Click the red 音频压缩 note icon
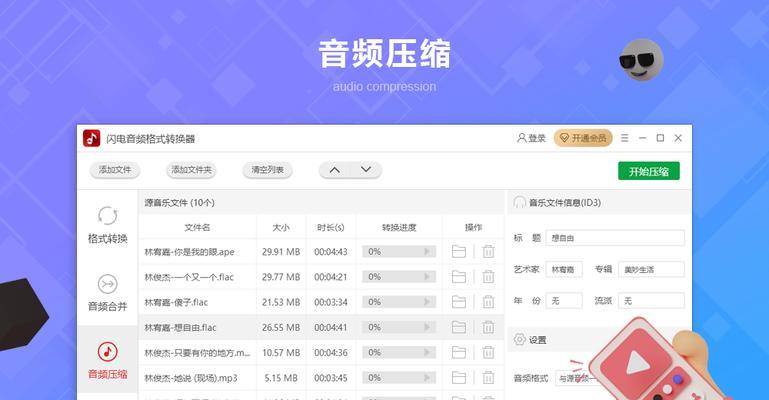Screen dimensions: 769x400 coord(107,351)
